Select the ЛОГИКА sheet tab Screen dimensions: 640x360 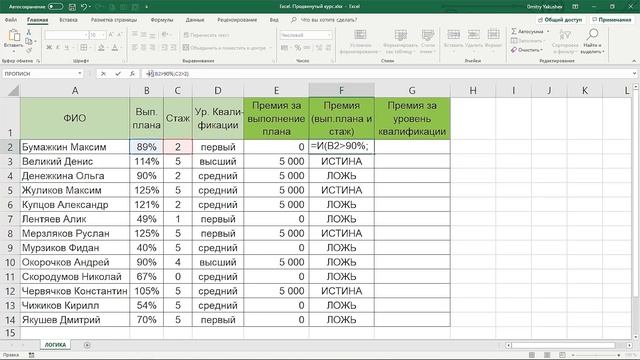click(x=56, y=345)
